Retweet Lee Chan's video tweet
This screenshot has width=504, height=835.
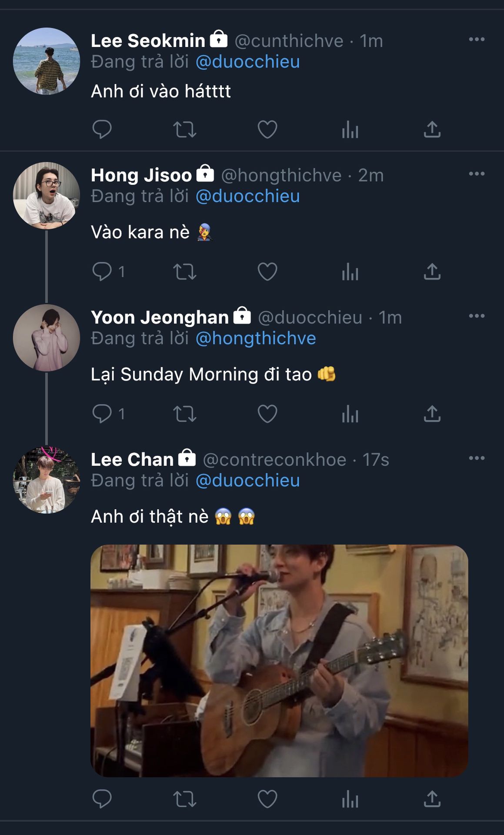pos(185,799)
